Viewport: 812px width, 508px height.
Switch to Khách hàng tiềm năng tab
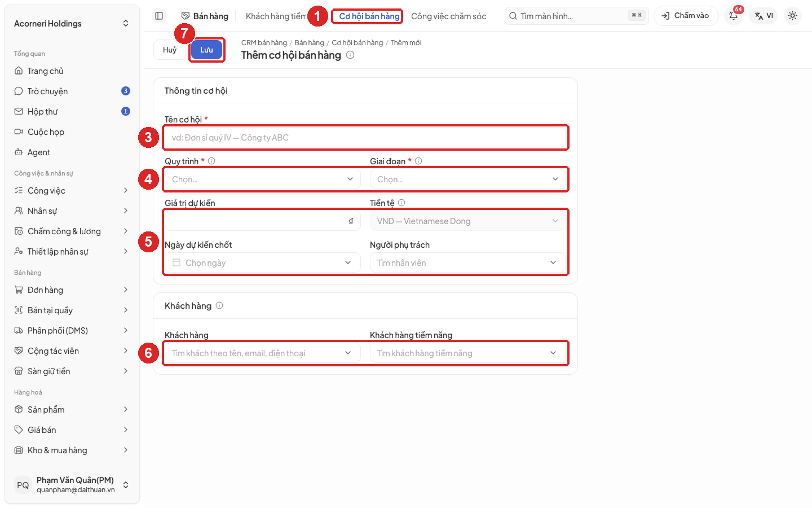point(276,16)
